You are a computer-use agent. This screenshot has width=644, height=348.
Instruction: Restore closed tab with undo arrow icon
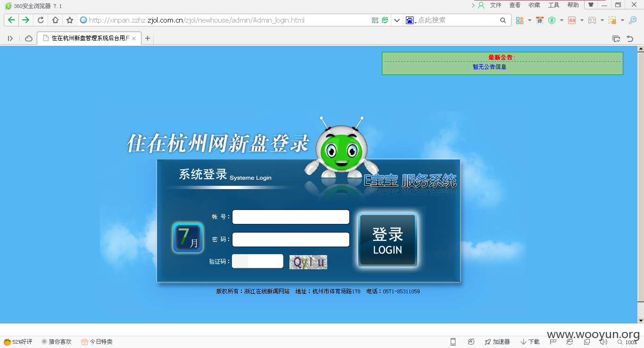click(x=630, y=39)
